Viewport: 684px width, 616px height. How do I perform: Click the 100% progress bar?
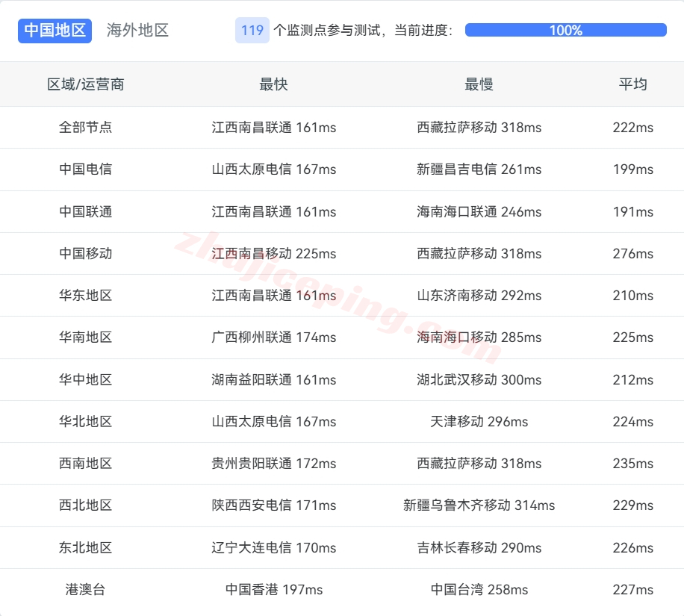click(565, 31)
